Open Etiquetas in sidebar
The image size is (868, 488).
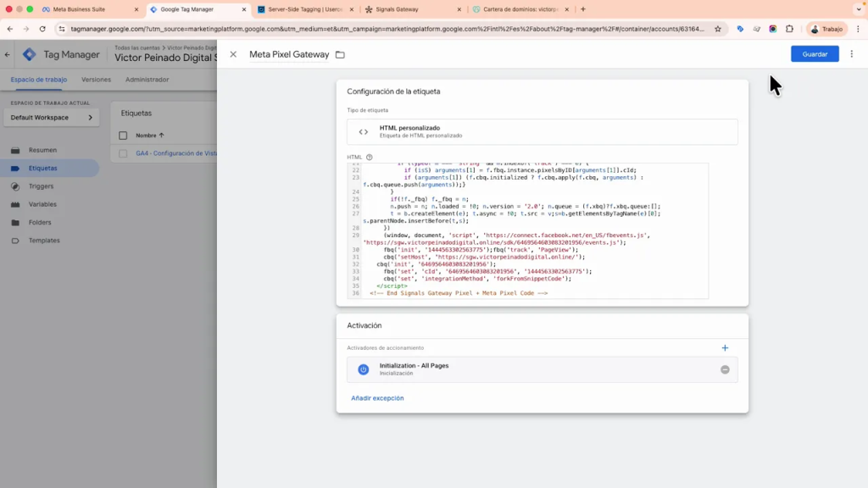pos(42,169)
